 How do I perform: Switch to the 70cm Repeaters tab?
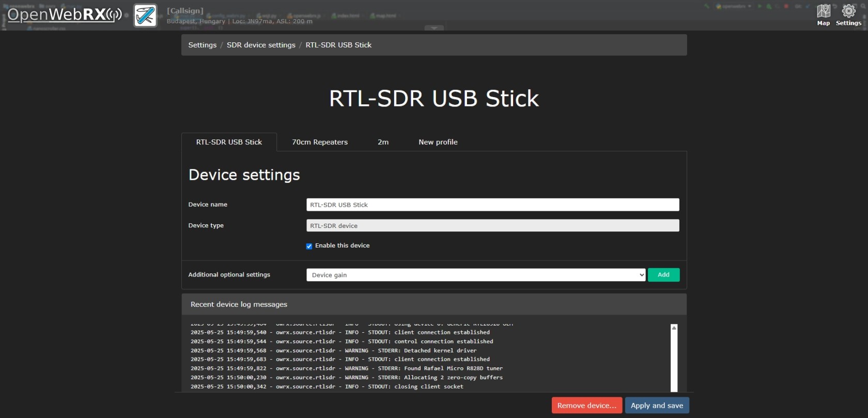coord(320,142)
